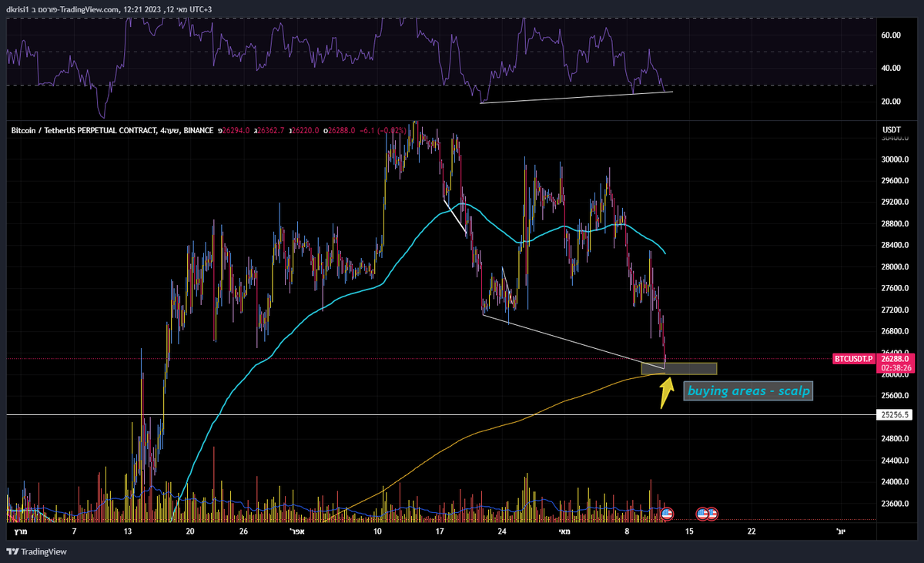Click the 25256.5 horizontal line price label
Viewport: 924px width, 563px height.
[x=896, y=414]
